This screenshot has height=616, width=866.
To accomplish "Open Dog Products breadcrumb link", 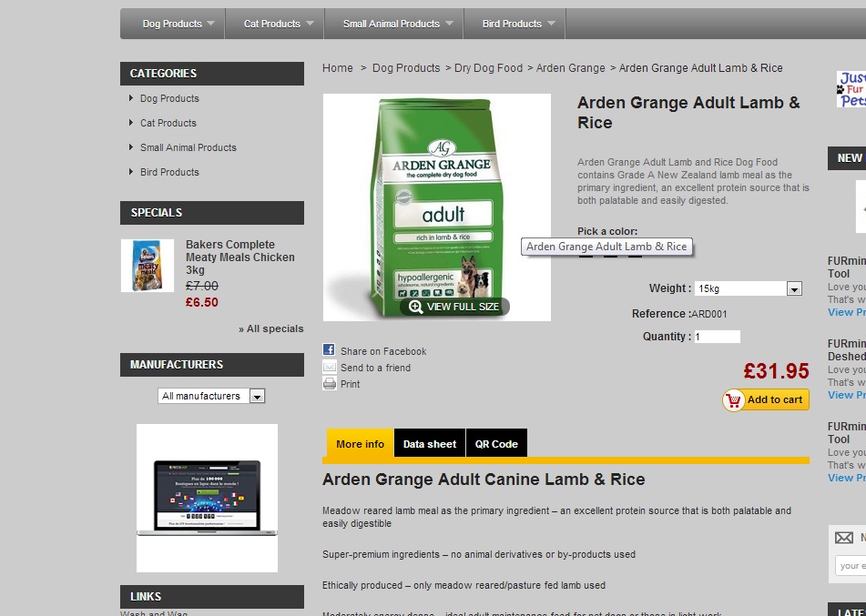I will pos(406,68).
